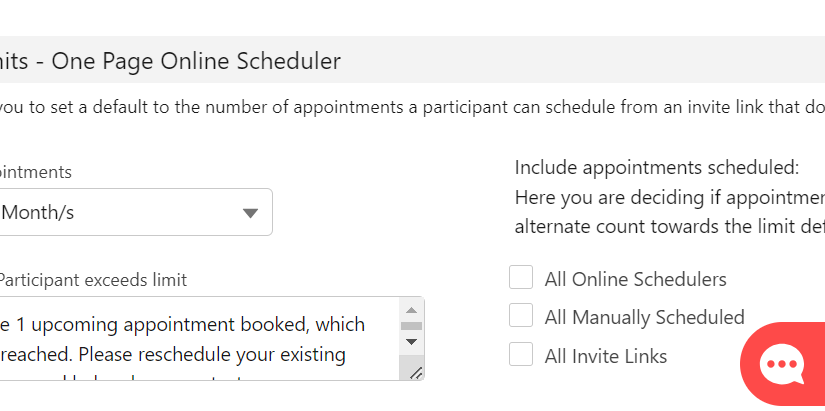Click the One Page Online Scheduler section header
Image resolution: width=825 pixels, height=411 pixels.
(170, 61)
